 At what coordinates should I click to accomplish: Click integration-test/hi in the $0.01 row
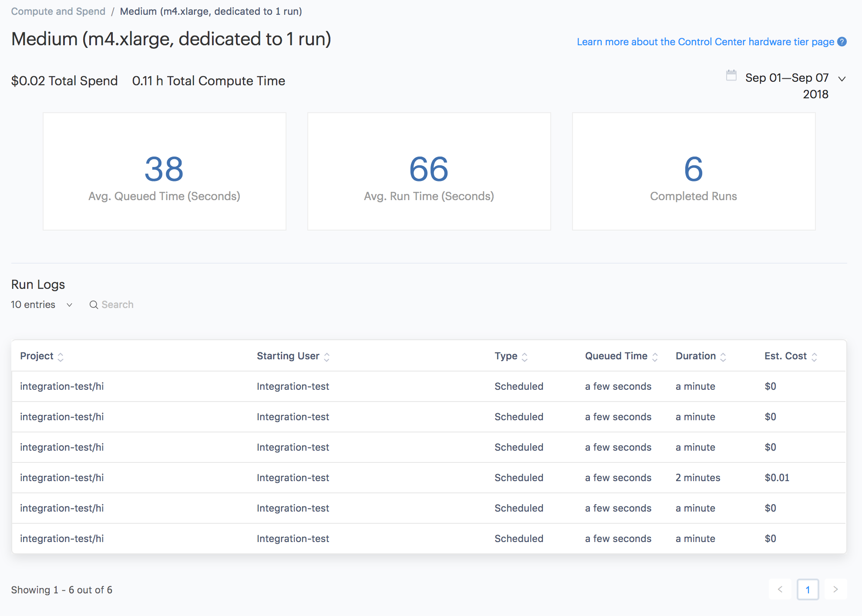coord(62,478)
